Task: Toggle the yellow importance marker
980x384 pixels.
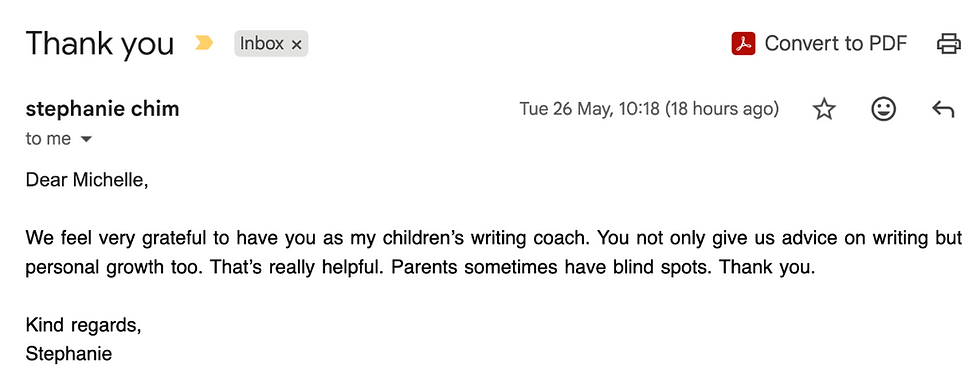Action: (204, 43)
